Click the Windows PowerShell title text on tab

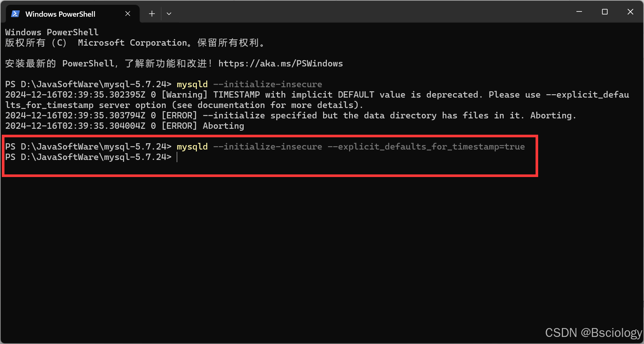pyautogui.click(x=61, y=14)
